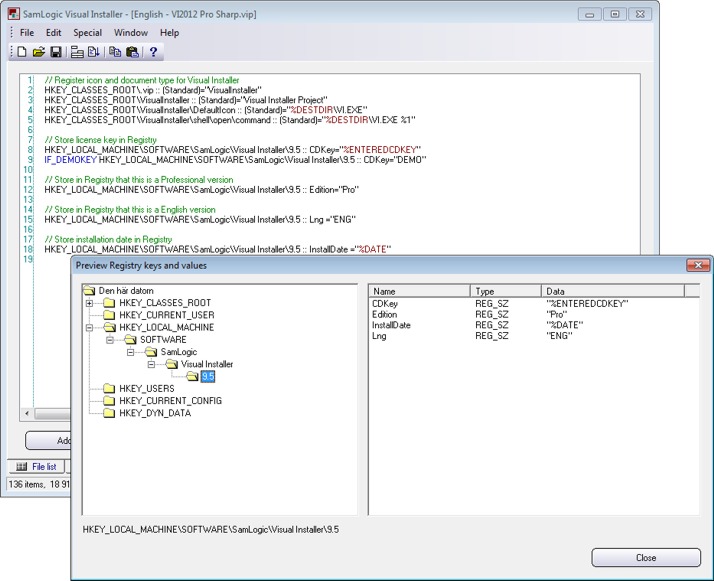Open the Window menu

tap(131, 33)
